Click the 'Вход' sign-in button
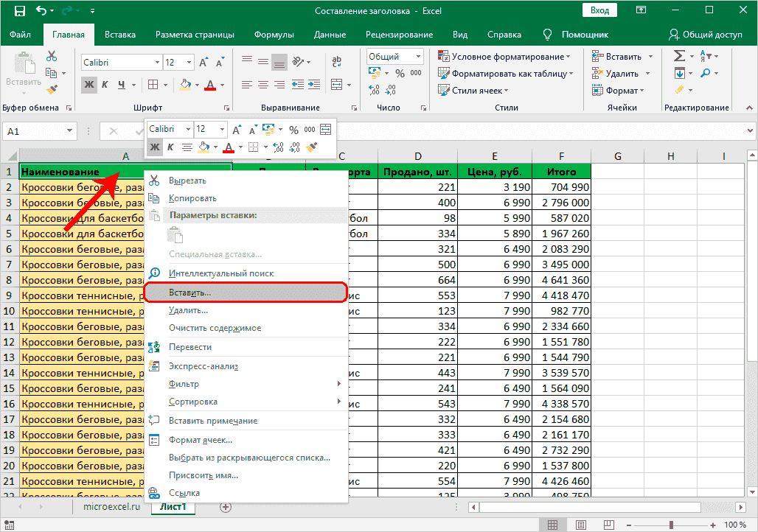The image size is (758, 532). point(599,10)
